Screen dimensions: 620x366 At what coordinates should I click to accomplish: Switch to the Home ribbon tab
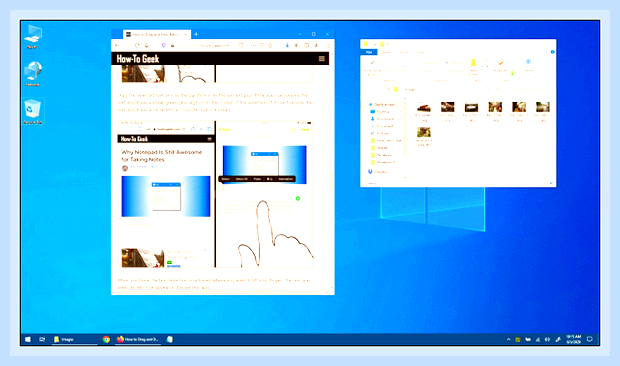click(386, 52)
